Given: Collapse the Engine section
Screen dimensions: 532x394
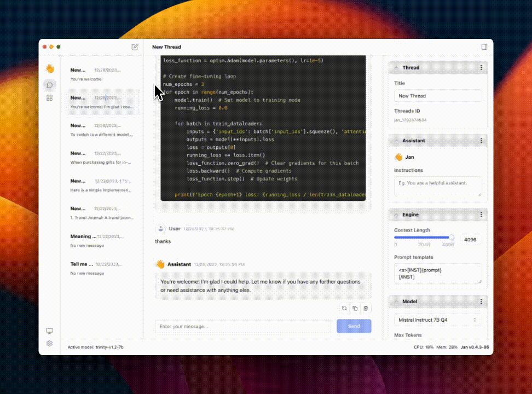Looking at the screenshot, I should [x=396, y=215].
